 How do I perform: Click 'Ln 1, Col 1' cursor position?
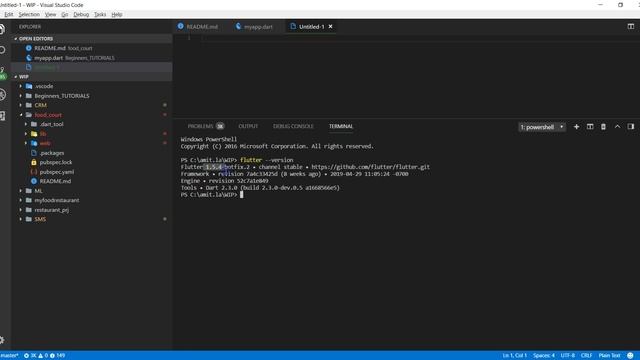point(515,356)
